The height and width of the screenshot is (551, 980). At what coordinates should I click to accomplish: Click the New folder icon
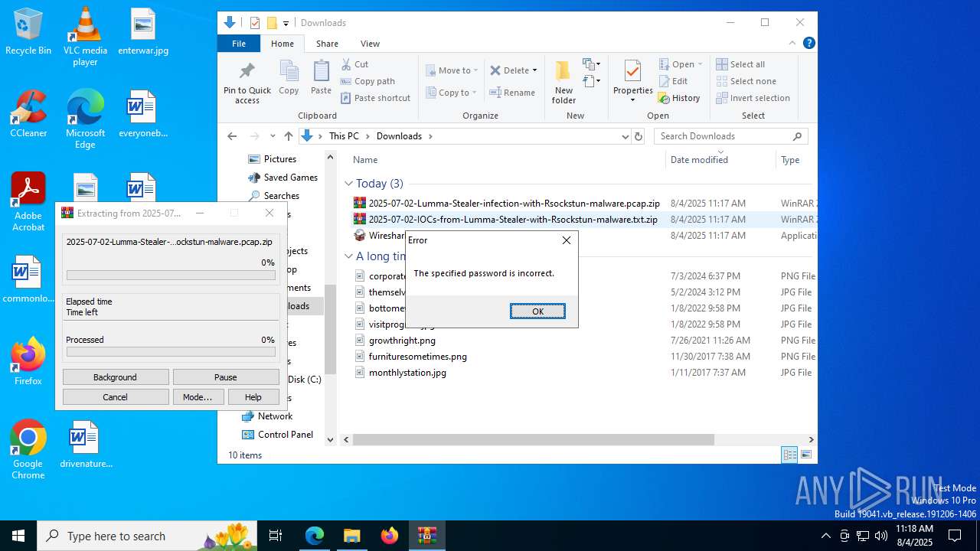click(x=563, y=83)
